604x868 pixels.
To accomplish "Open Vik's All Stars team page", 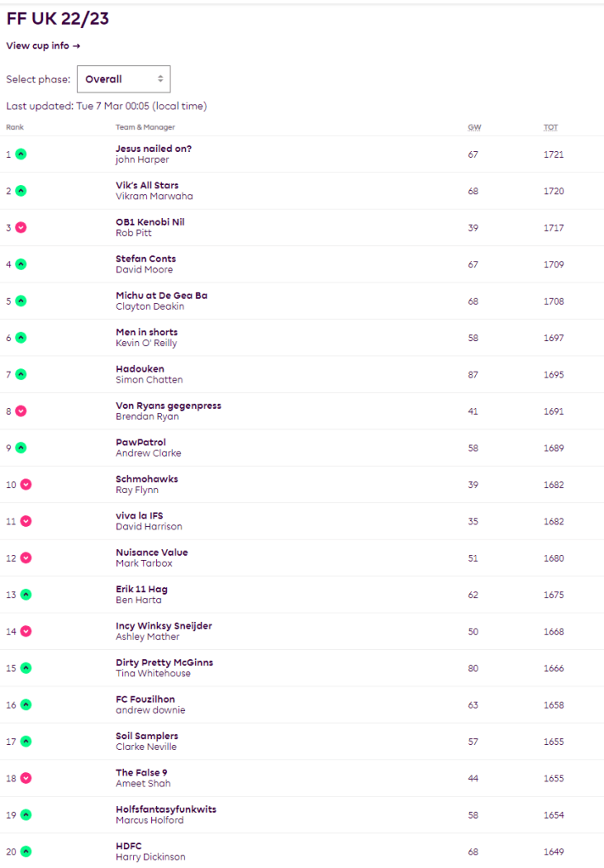I will click(147, 185).
